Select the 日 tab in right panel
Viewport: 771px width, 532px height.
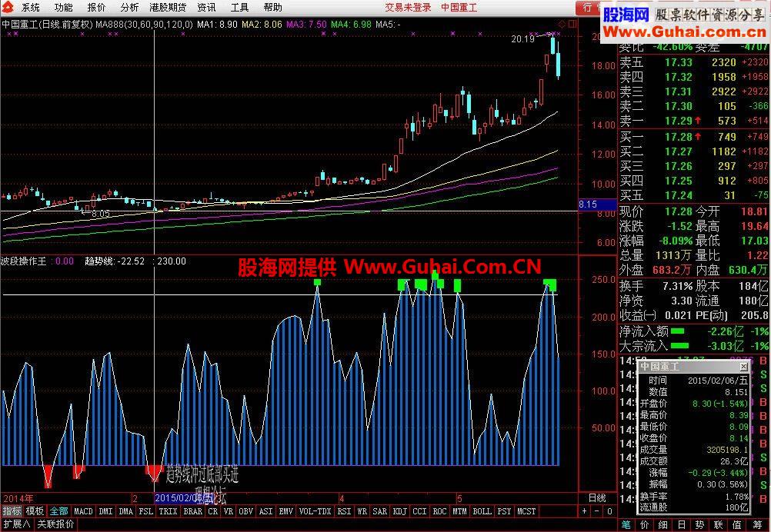pyautogui.click(x=683, y=525)
